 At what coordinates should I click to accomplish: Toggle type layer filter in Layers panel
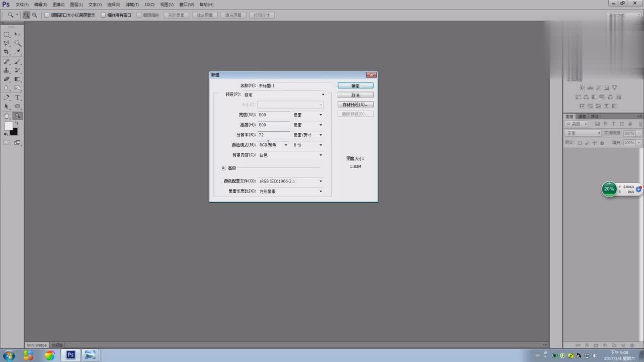[614, 124]
